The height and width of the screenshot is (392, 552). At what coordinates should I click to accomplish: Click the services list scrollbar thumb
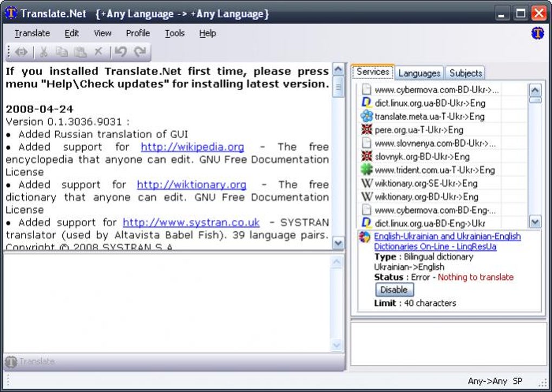click(535, 100)
